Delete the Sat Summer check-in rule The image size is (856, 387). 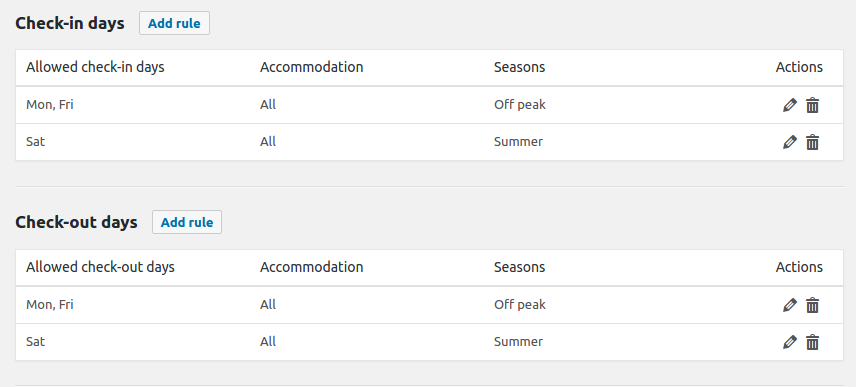pyautogui.click(x=812, y=142)
